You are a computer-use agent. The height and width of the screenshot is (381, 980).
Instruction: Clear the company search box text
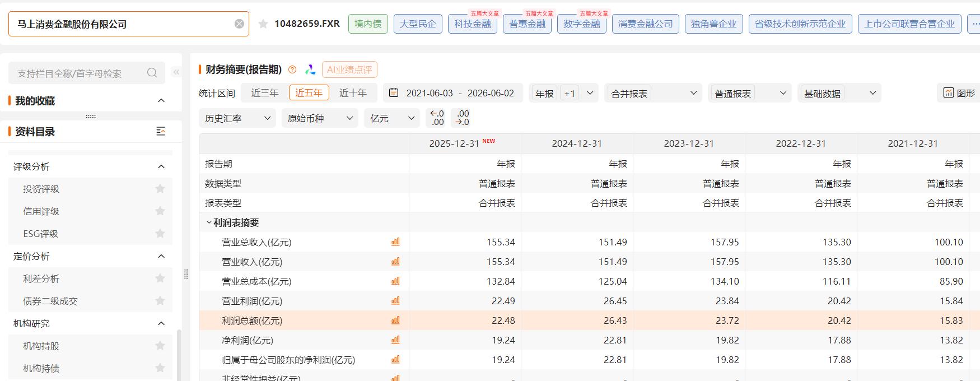click(239, 24)
